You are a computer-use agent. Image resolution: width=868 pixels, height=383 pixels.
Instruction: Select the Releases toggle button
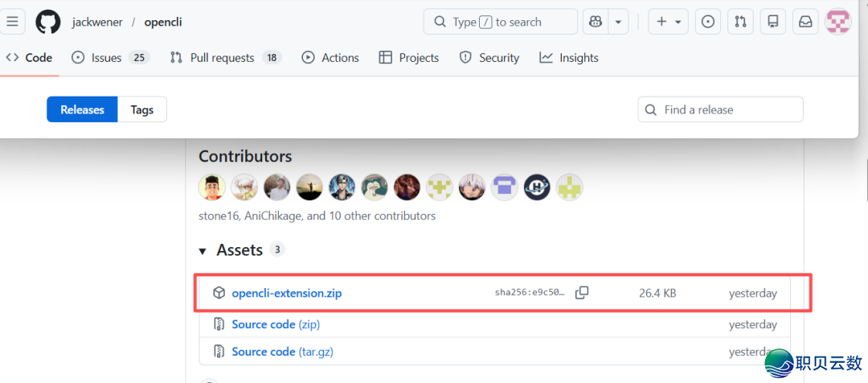pyautogui.click(x=83, y=109)
